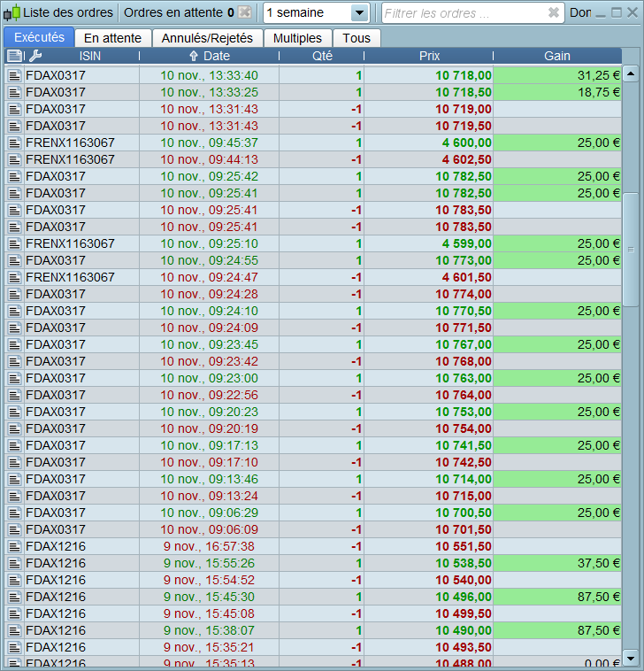Viewport: 644px width, 671px height.
Task: Click date 9 nov., 15:54:52
Action: click(209, 581)
